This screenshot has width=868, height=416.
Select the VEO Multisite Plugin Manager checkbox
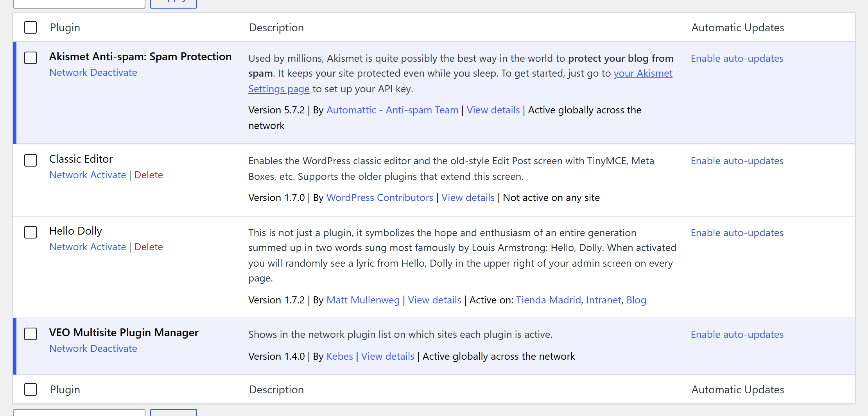click(x=30, y=334)
